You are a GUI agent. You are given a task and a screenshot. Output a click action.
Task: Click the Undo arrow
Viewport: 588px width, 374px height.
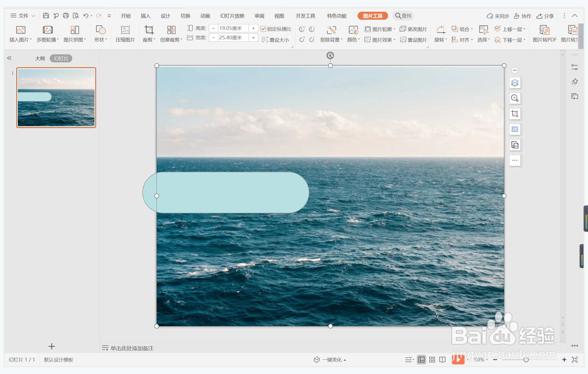[x=86, y=16]
